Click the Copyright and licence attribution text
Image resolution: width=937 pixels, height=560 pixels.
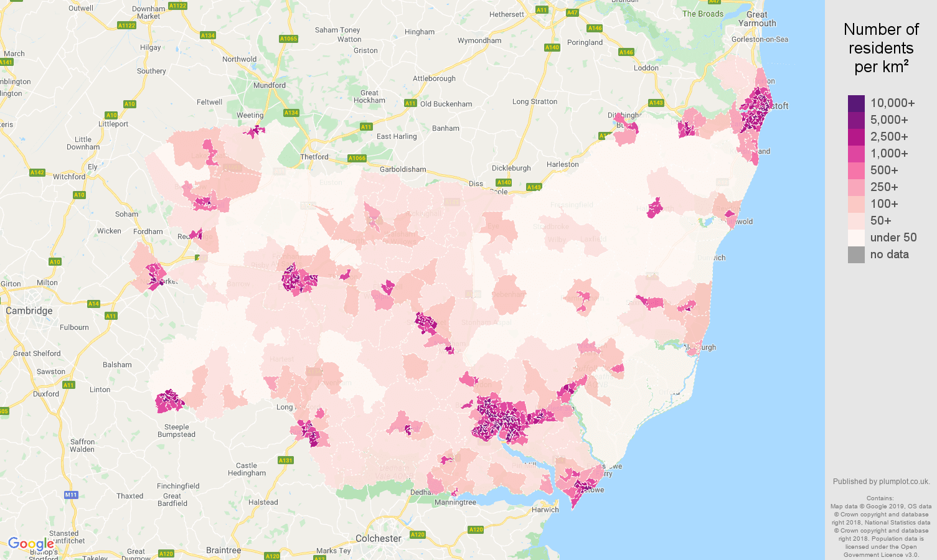[x=880, y=526]
